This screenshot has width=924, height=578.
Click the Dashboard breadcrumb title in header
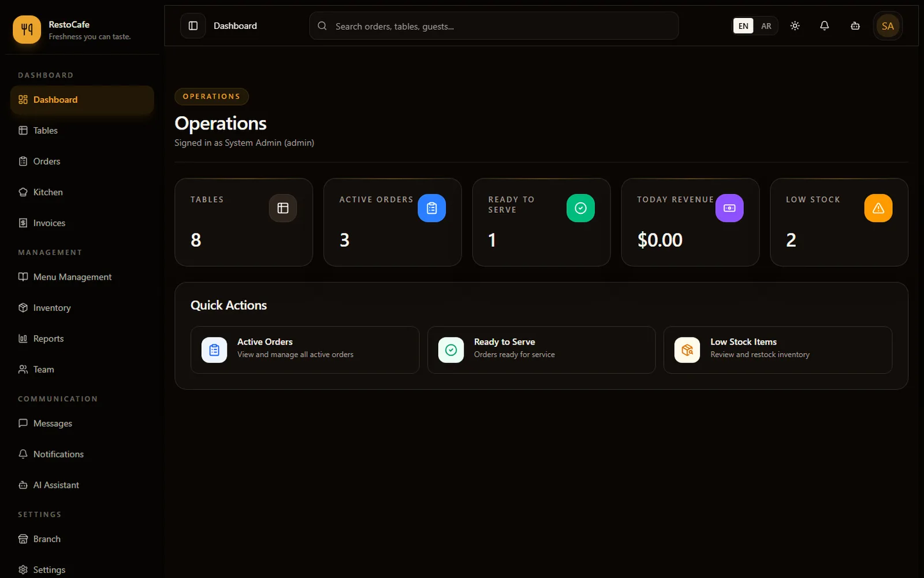coord(236,26)
